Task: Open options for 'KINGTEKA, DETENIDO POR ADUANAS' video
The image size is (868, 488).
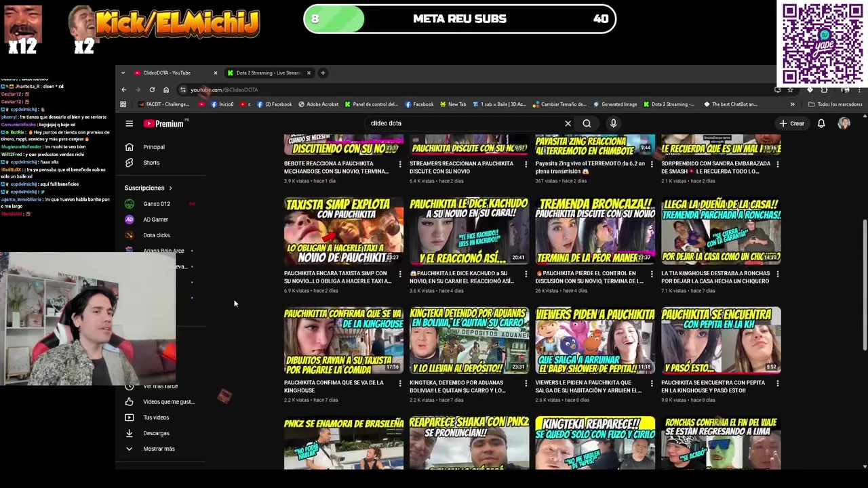Action: click(526, 383)
